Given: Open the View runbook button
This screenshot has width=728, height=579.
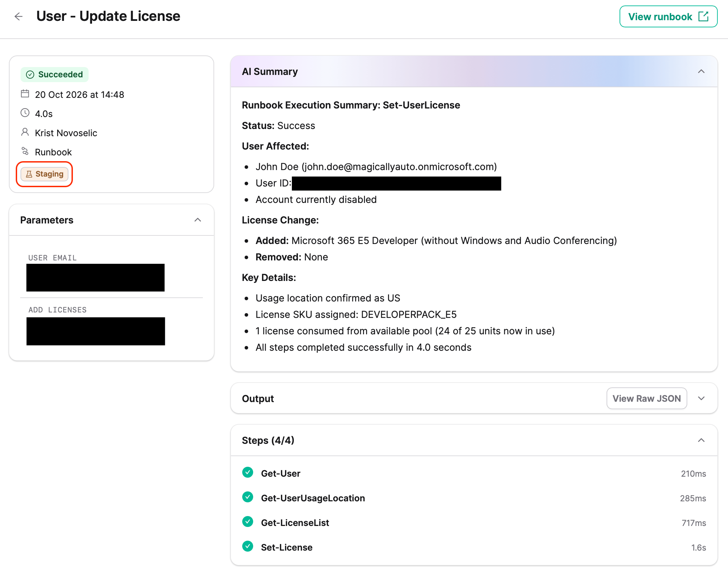Looking at the screenshot, I should tap(668, 16).
